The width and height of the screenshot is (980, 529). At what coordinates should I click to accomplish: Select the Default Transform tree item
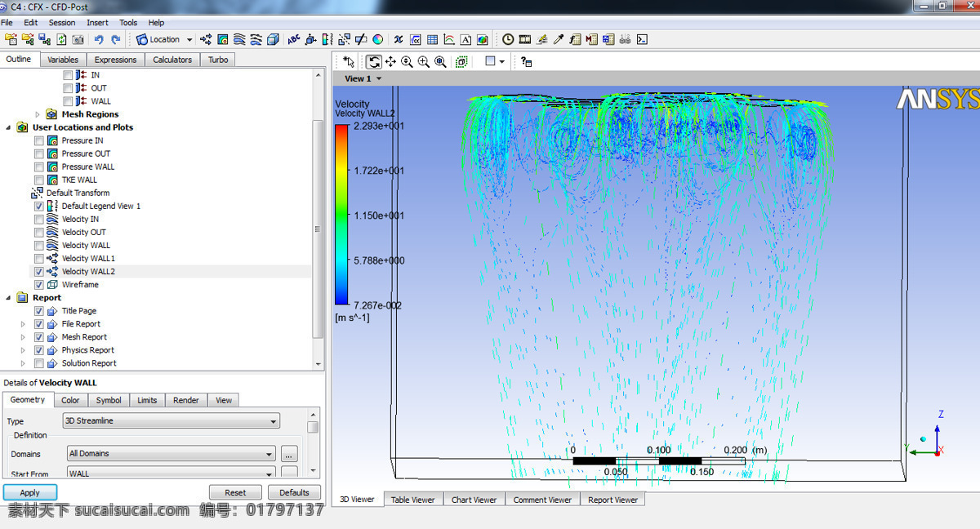click(x=78, y=193)
